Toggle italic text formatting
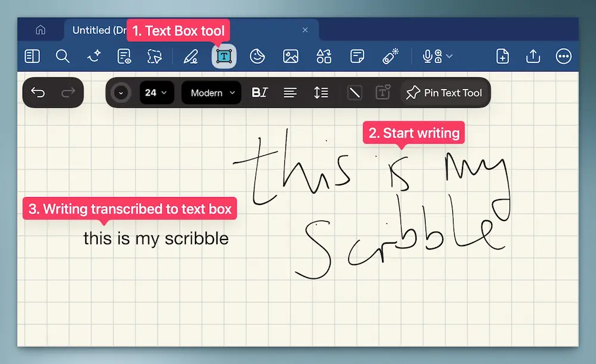Screen dimensions: 596x364 pyautogui.click(x=264, y=92)
